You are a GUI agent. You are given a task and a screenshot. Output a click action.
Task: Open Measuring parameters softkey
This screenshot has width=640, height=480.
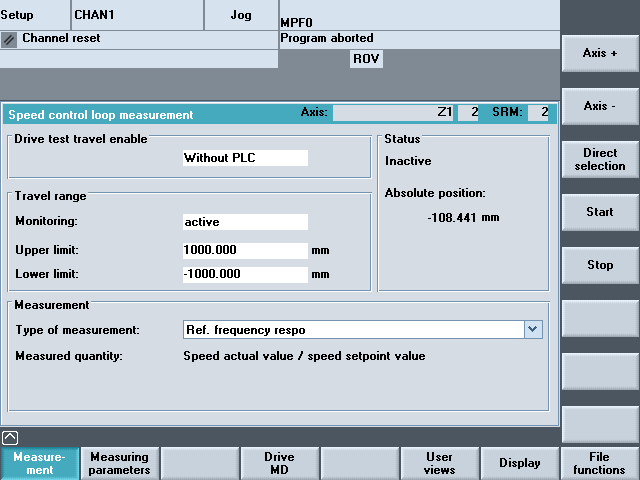tap(120, 463)
